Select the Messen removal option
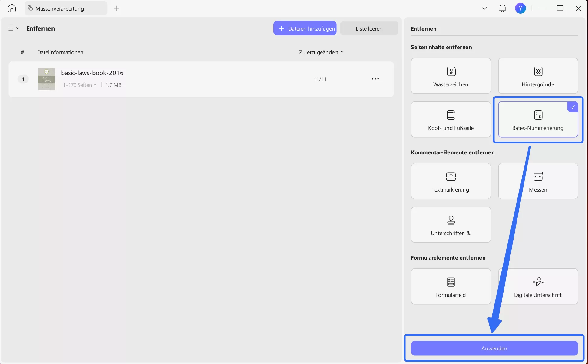 tap(538, 181)
